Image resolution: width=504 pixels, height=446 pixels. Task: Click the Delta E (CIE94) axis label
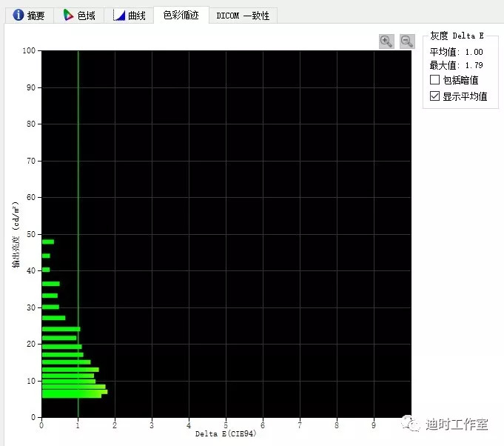point(226,433)
